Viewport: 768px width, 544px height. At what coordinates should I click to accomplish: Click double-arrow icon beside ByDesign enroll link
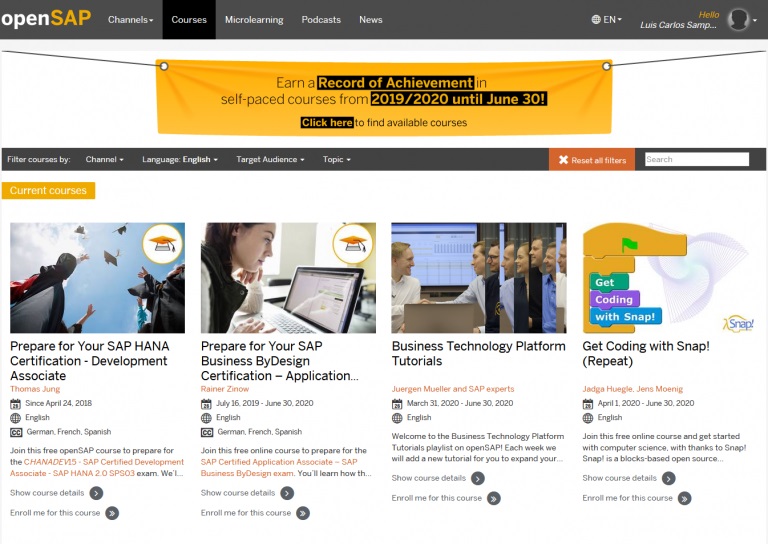tap(303, 513)
